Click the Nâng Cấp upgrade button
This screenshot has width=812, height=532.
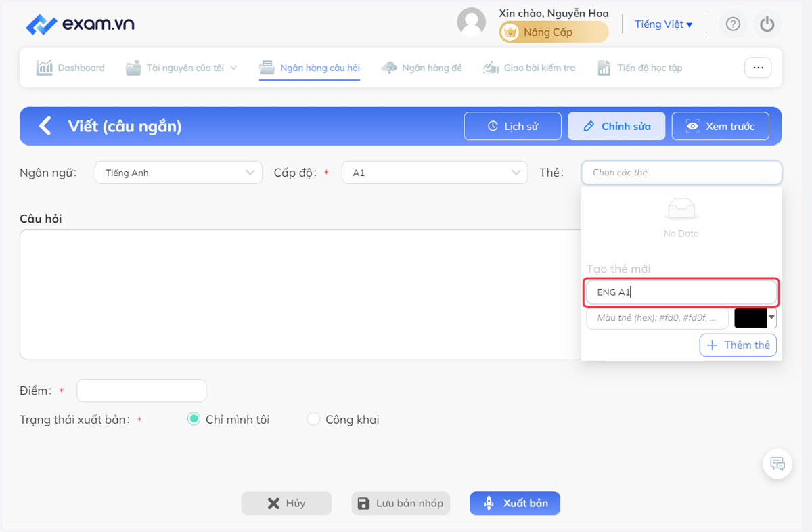[554, 32]
